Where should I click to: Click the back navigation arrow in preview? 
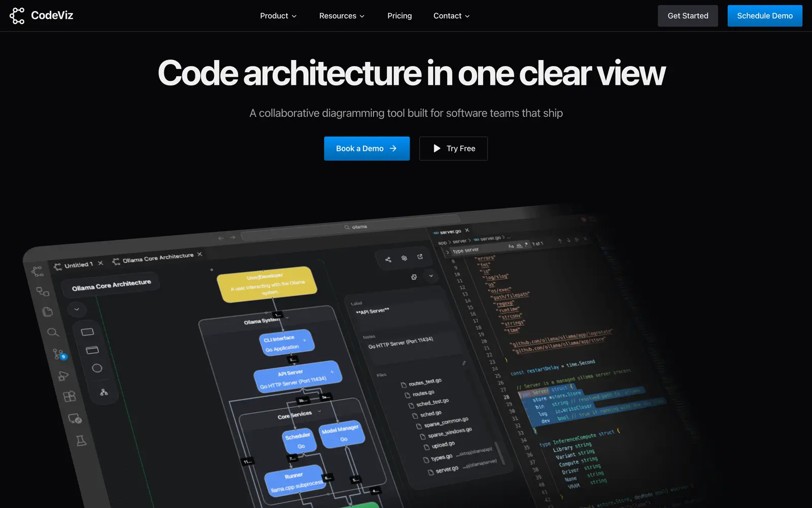(221, 238)
